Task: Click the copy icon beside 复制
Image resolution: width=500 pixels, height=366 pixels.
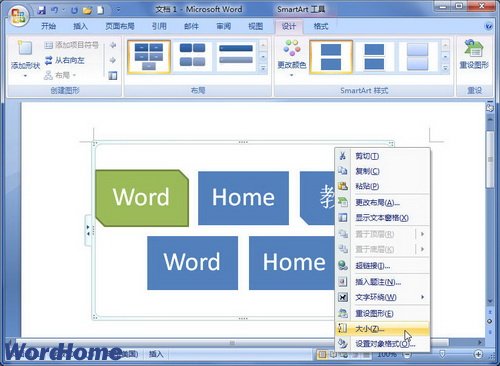Action: click(x=343, y=171)
